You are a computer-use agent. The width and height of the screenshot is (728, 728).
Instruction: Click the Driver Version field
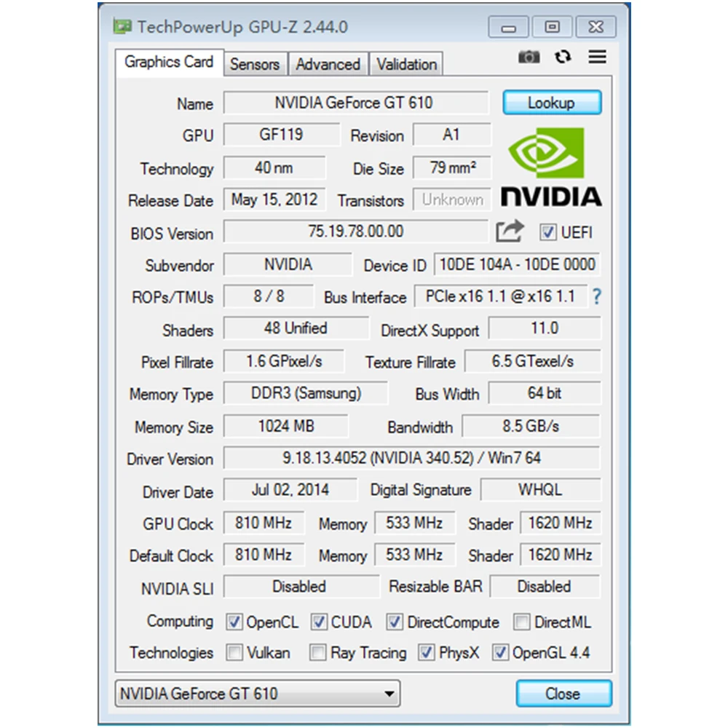coord(412,458)
